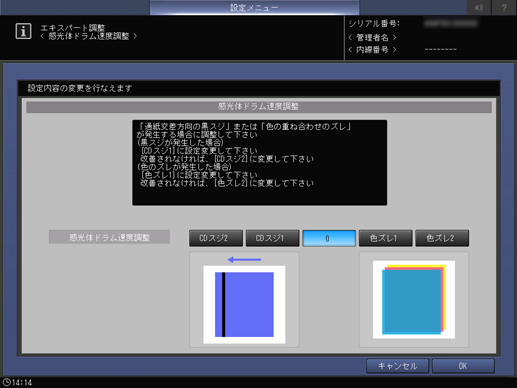Viewport: 517px width, 388px height.
Task: Click the clock icon in status bar
Action: coord(6,382)
